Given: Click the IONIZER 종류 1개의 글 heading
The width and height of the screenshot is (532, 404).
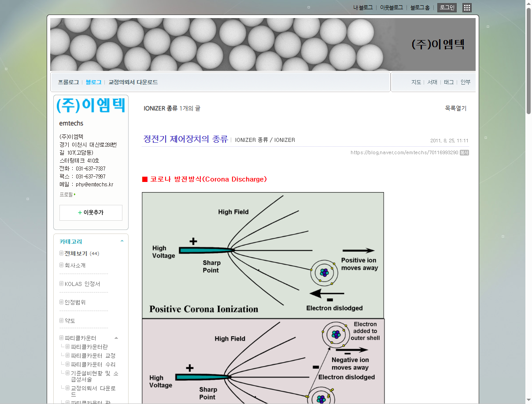Looking at the screenshot, I should click(x=172, y=108).
